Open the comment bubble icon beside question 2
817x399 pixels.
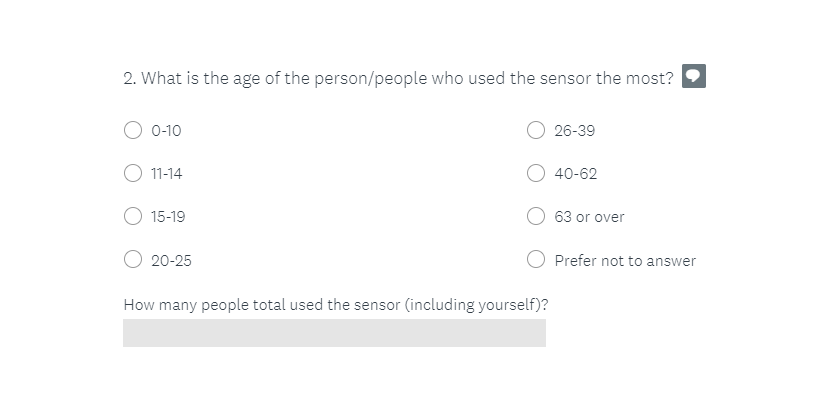(x=694, y=76)
